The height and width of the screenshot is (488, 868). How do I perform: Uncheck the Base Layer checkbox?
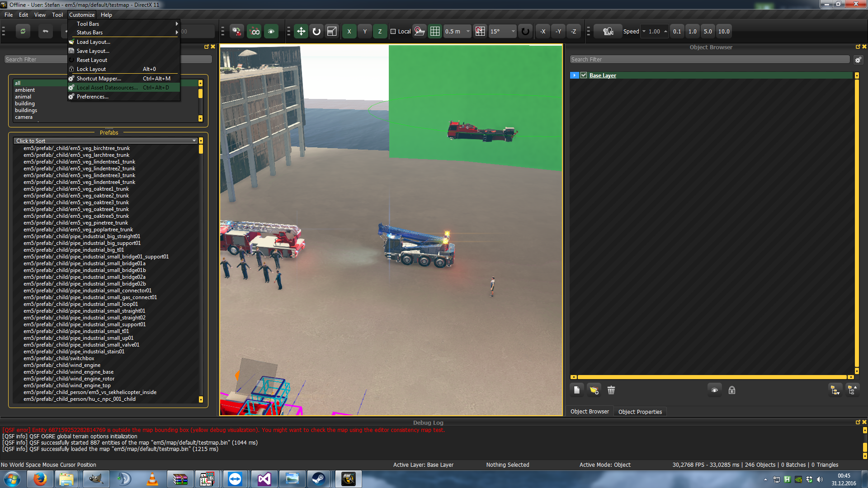(x=584, y=75)
